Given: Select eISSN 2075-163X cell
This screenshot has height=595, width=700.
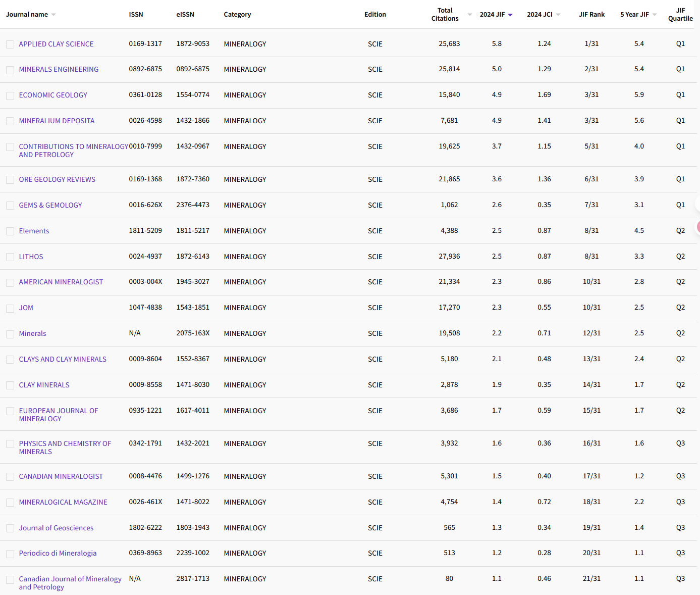Looking at the screenshot, I should [193, 333].
